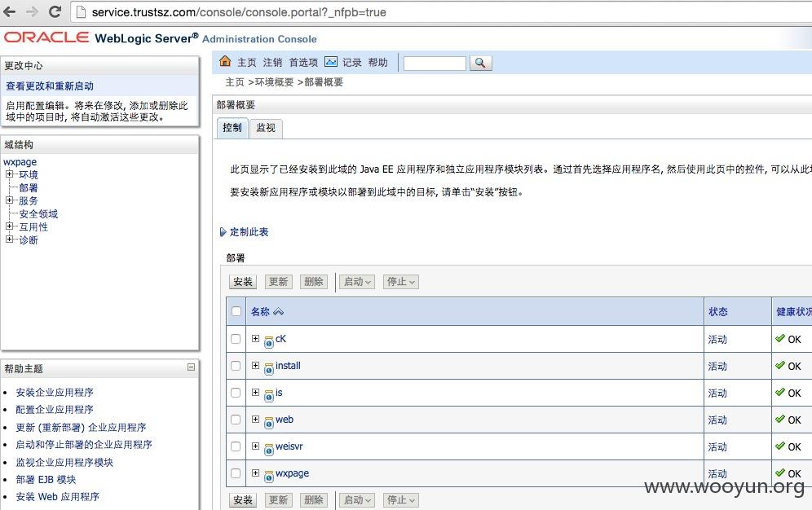The width and height of the screenshot is (812, 510).
Task: Expand the cK deployment row
Action: click(255, 338)
